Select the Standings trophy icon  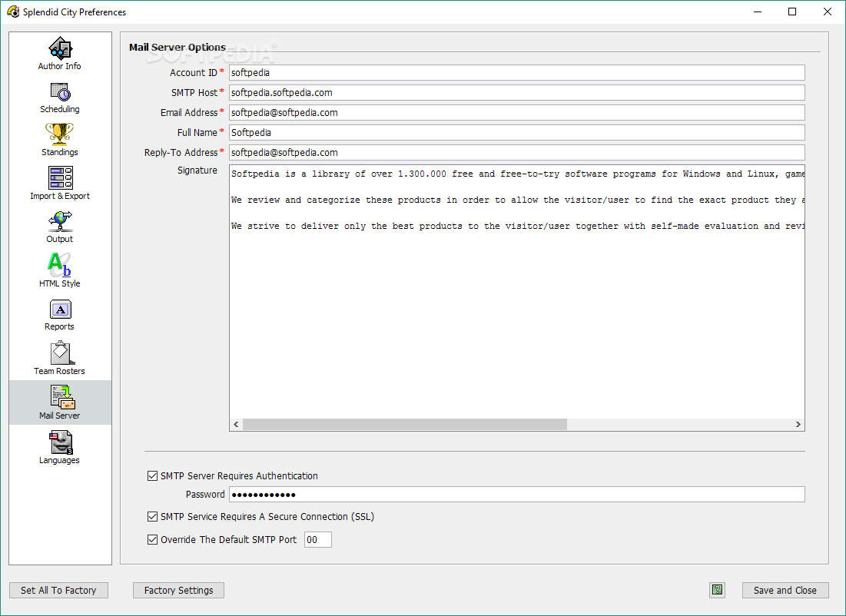[59, 134]
